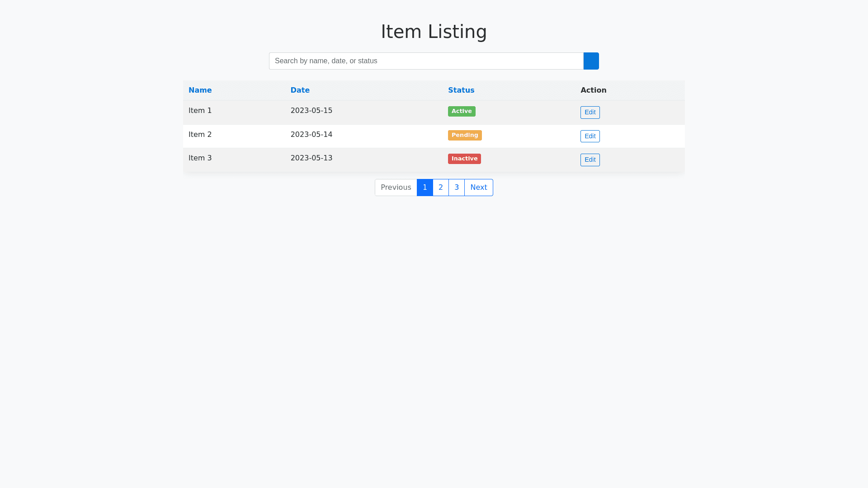Navigate to page 3
Viewport: 868px width, 488px height.
[x=456, y=188]
